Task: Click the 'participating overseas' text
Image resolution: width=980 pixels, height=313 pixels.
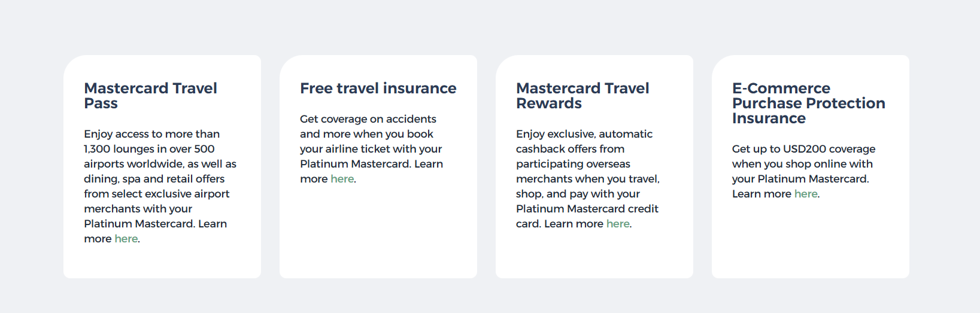Action: 573,164
